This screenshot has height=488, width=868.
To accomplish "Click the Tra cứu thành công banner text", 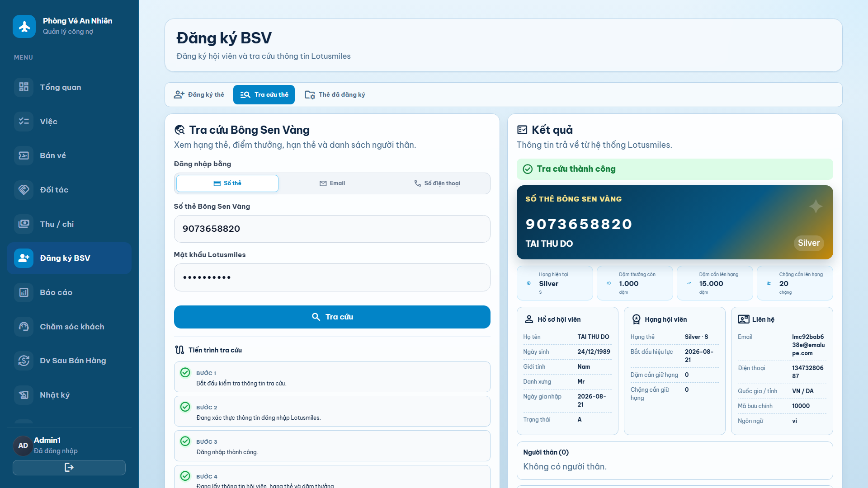I will click(x=576, y=169).
